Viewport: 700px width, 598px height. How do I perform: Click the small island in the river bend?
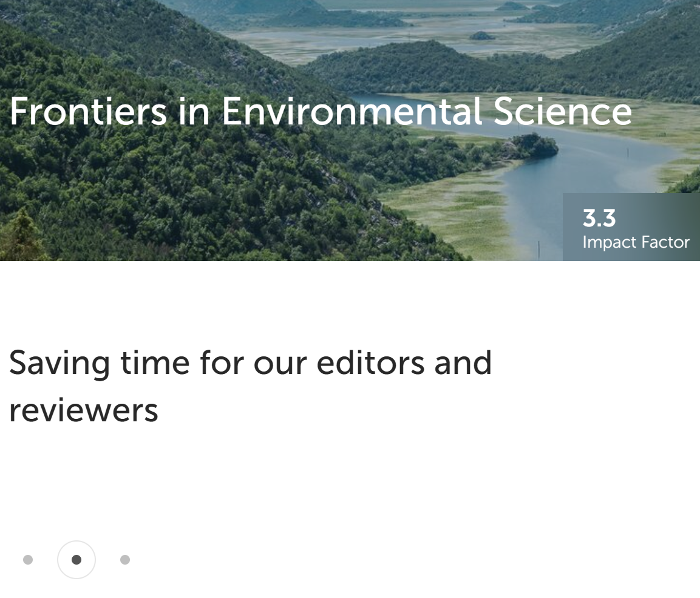[x=535, y=146]
